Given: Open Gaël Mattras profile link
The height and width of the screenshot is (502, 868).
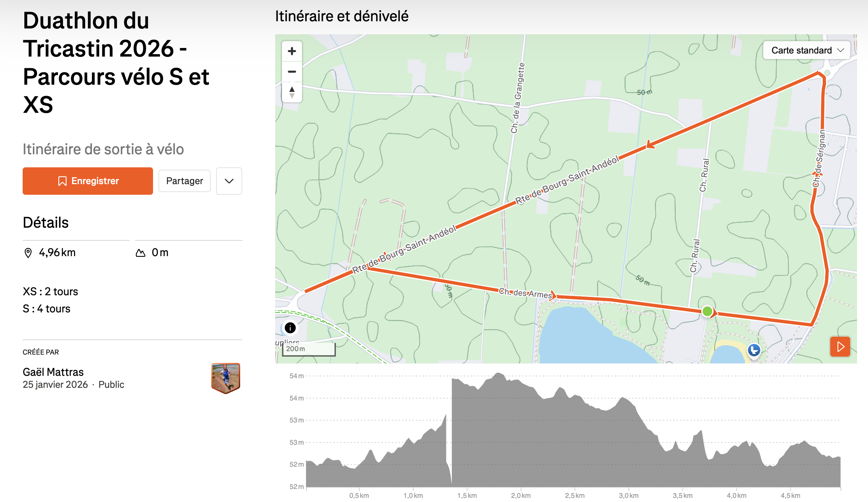Looking at the screenshot, I should point(53,372).
